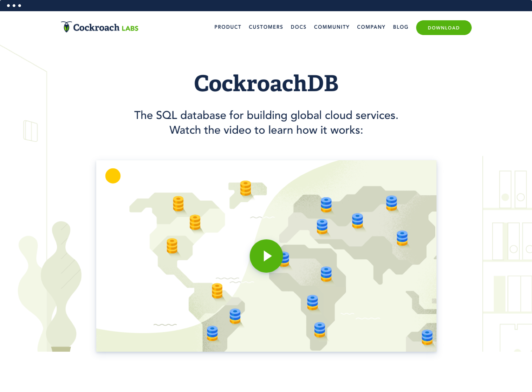The width and height of the screenshot is (532, 392).
Task: Visit the Blog link
Action: pyautogui.click(x=401, y=27)
